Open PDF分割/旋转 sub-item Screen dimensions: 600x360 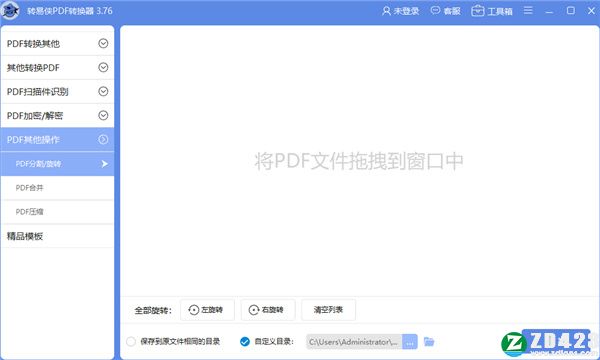point(57,164)
